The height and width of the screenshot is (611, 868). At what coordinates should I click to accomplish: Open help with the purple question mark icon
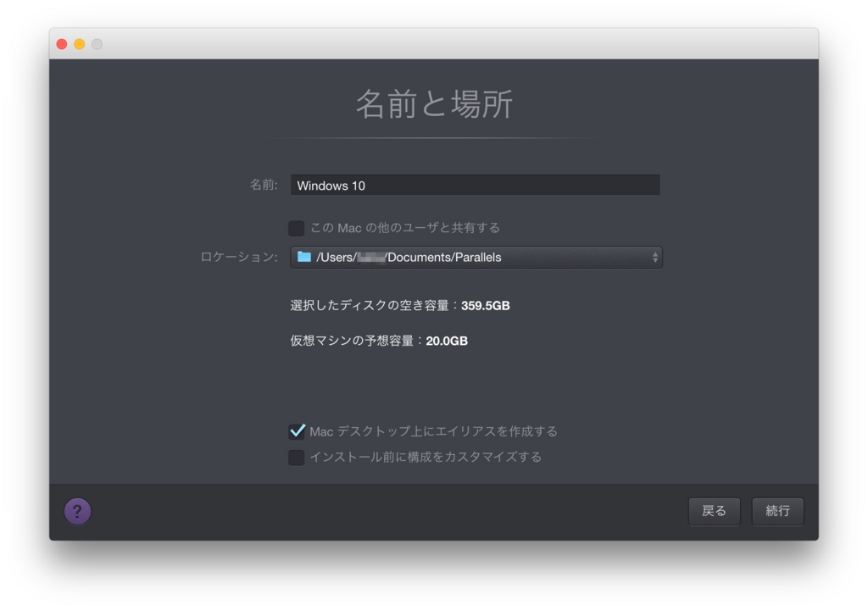click(x=77, y=511)
